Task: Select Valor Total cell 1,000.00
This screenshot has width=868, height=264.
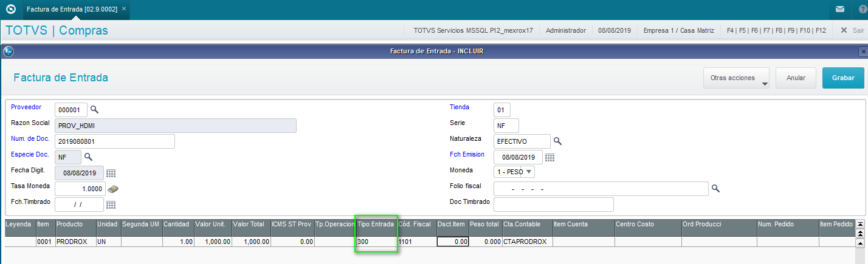Action: point(251,242)
